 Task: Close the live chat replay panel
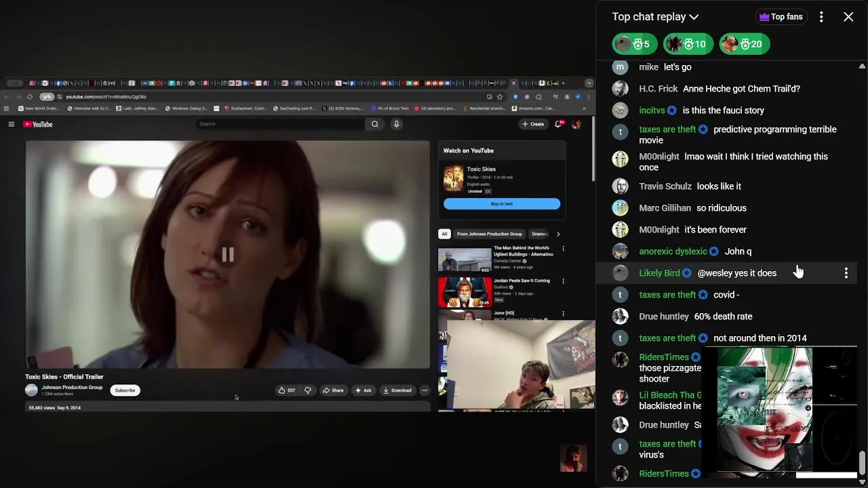[848, 17]
